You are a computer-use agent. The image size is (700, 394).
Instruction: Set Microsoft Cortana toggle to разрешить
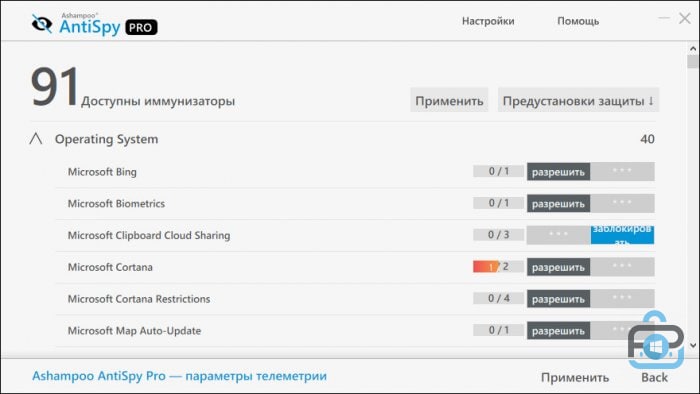tap(558, 267)
